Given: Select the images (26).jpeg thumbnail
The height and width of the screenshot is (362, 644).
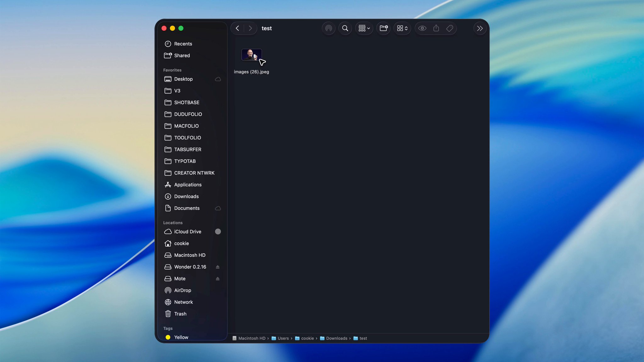Looking at the screenshot, I should (252, 55).
